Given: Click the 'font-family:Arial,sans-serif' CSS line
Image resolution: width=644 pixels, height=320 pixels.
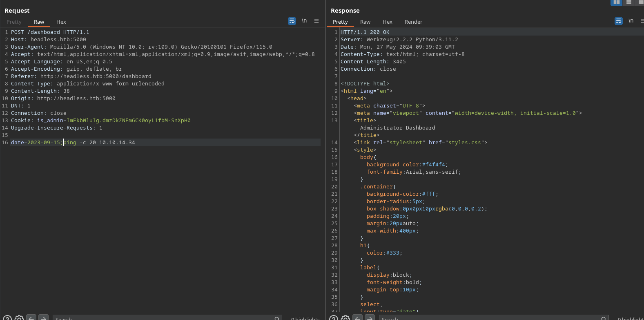Looking at the screenshot, I should coord(414,172).
